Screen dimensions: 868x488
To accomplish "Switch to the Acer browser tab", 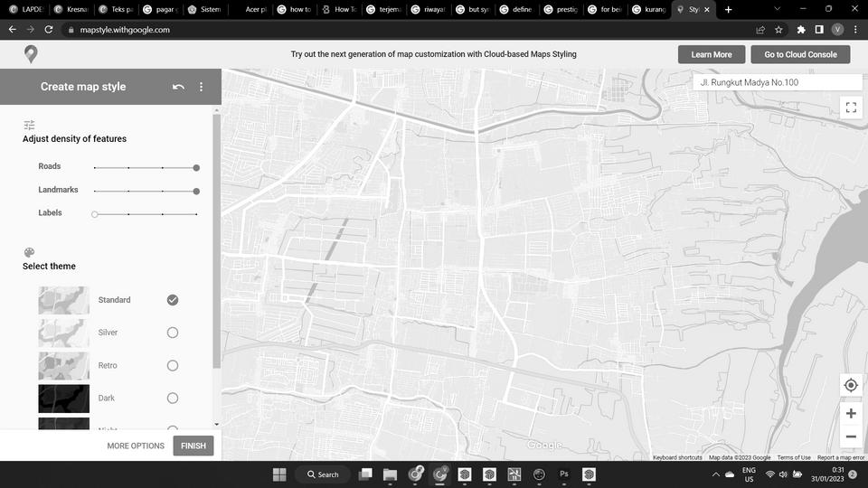I will point(250,9).
